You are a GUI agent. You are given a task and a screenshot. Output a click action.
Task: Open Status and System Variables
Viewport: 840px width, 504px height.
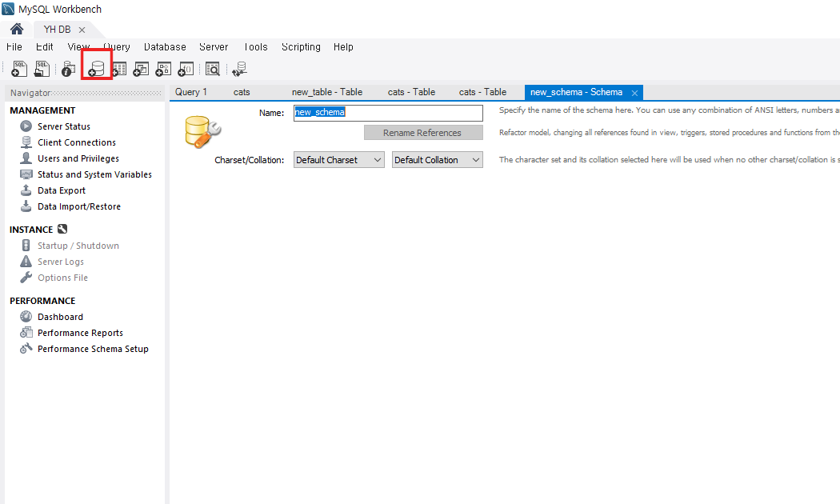click(x=94, y=174)
